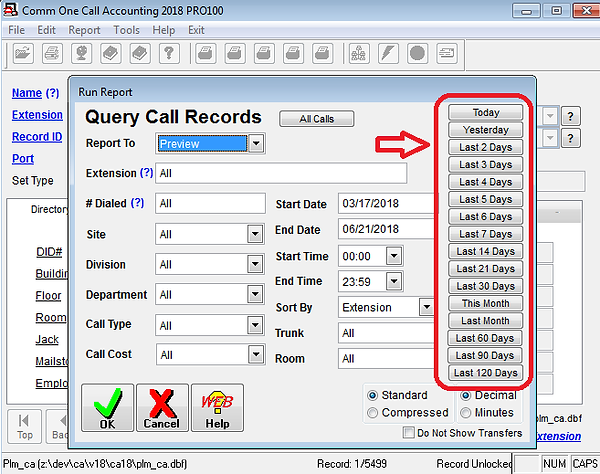Confirm the query with the green check OK button

108,408
